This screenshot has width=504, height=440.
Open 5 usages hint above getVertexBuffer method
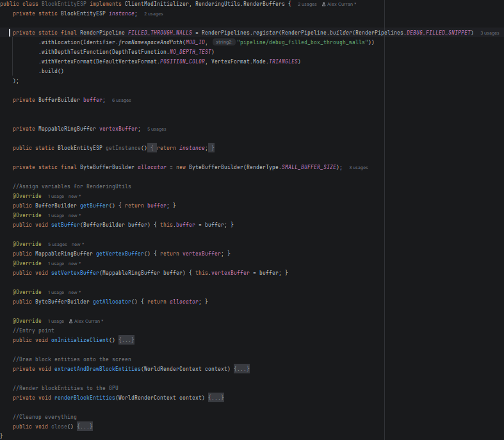click(57, 244)
